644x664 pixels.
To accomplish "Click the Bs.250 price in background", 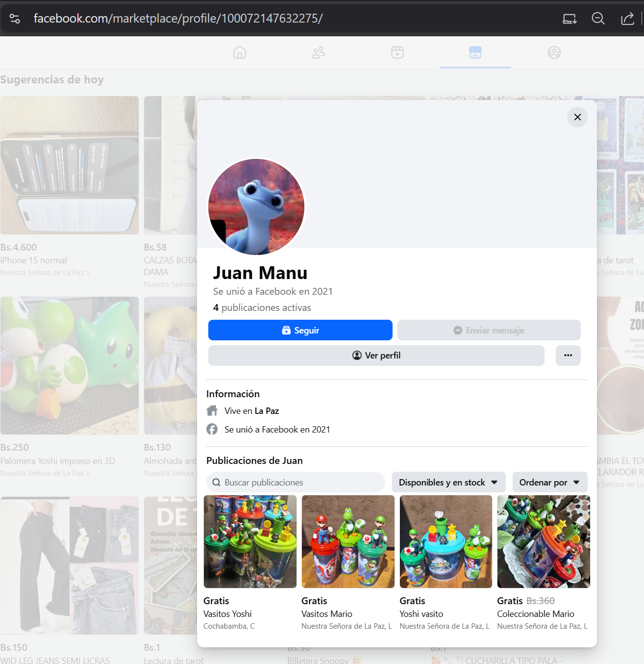I will tap(15, 447).
